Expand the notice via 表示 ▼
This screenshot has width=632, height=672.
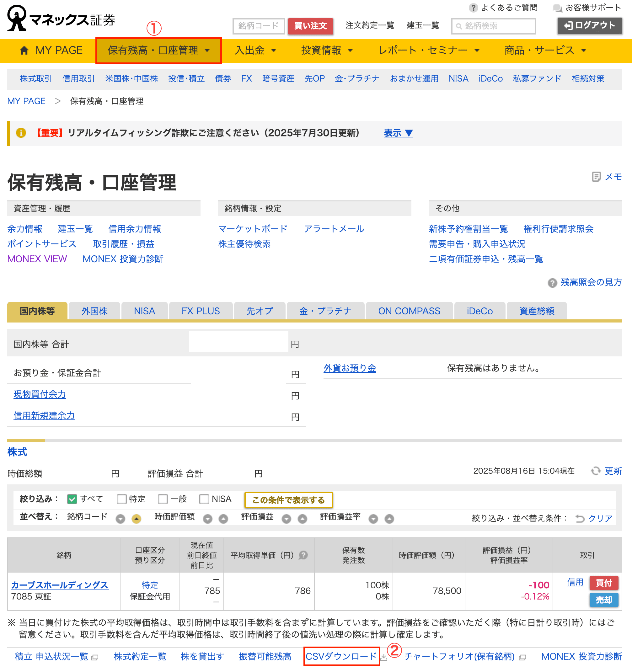pyautogui.click(x=398, y=133)
